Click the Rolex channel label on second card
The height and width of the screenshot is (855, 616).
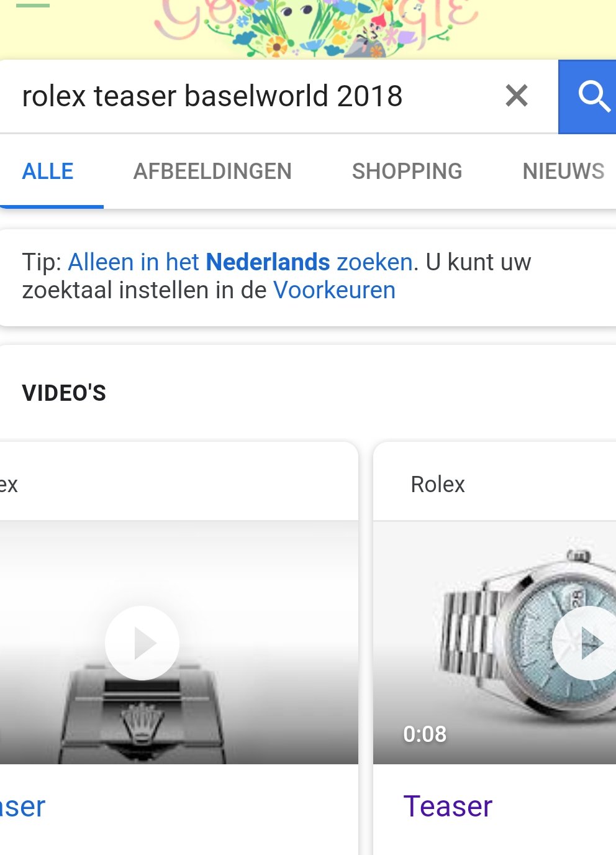coord(438,484)
